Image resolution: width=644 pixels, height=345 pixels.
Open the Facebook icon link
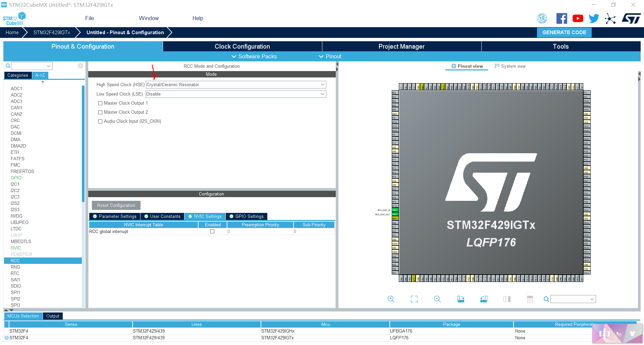pos(562,18)
